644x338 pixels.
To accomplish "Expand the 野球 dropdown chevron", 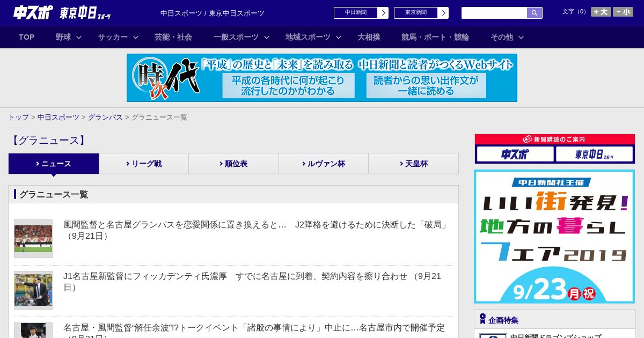I will point(79,37).
